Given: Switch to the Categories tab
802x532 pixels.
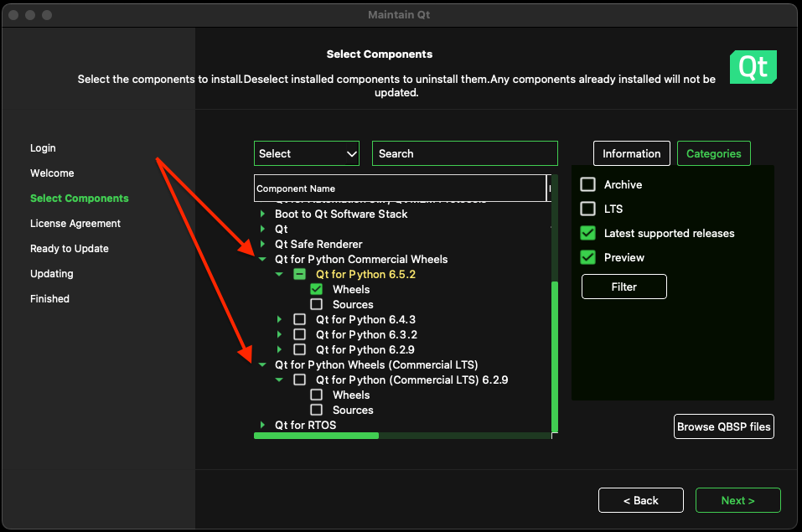Looking at the screenshot, I should click(x=713, y=153).
